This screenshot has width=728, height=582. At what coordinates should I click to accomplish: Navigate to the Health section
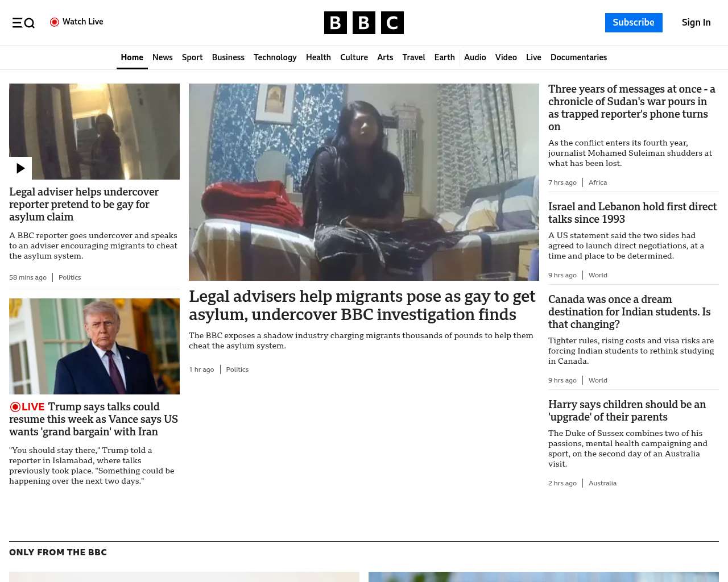[x=318, y=57]
